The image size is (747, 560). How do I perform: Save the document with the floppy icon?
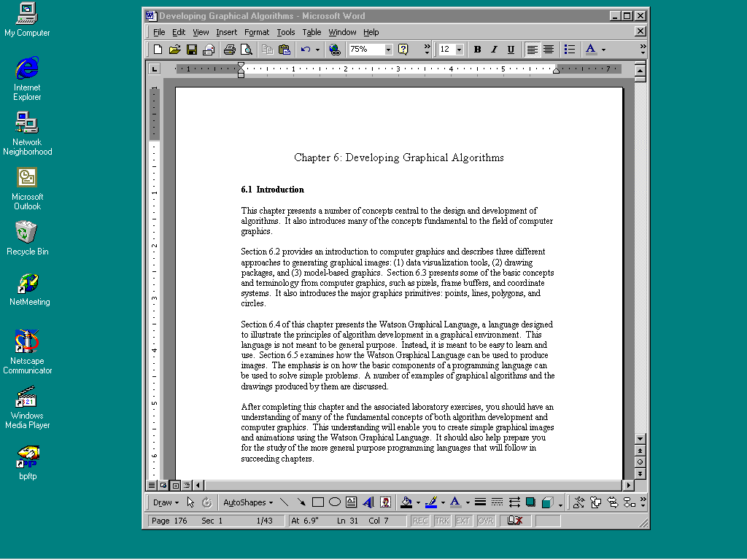tap(192, 50)
